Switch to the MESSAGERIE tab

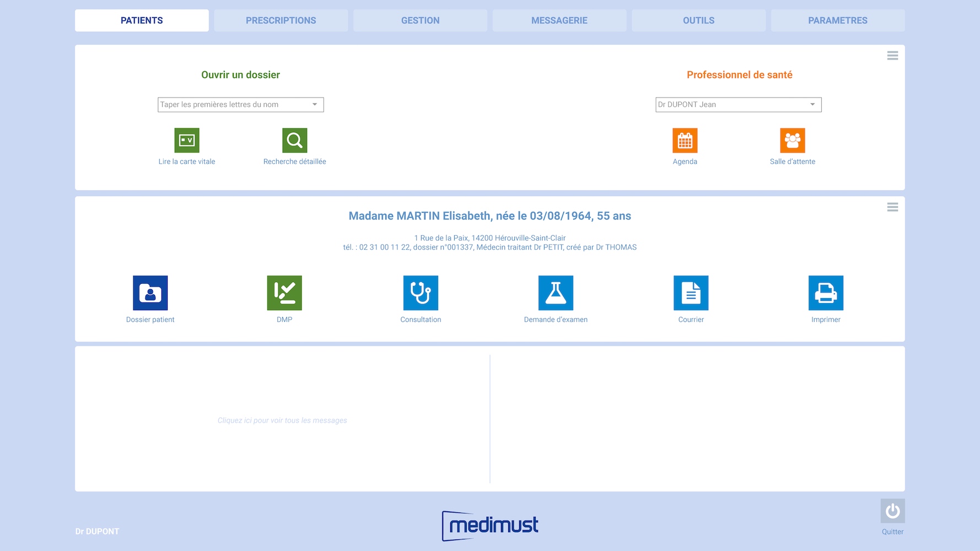pos(559,20)
